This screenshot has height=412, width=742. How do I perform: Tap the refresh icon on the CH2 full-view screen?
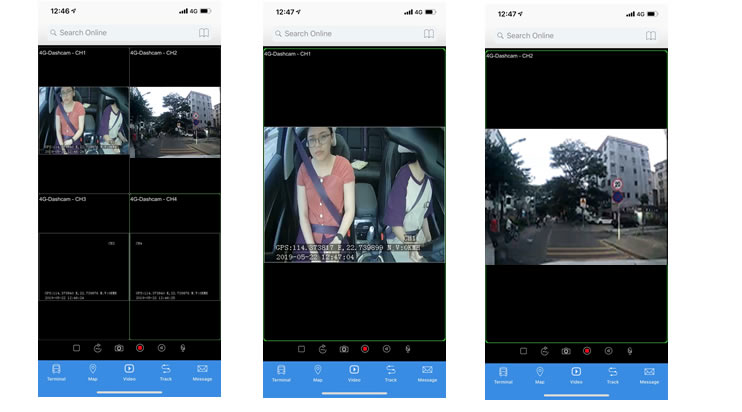tap(544, 351)
